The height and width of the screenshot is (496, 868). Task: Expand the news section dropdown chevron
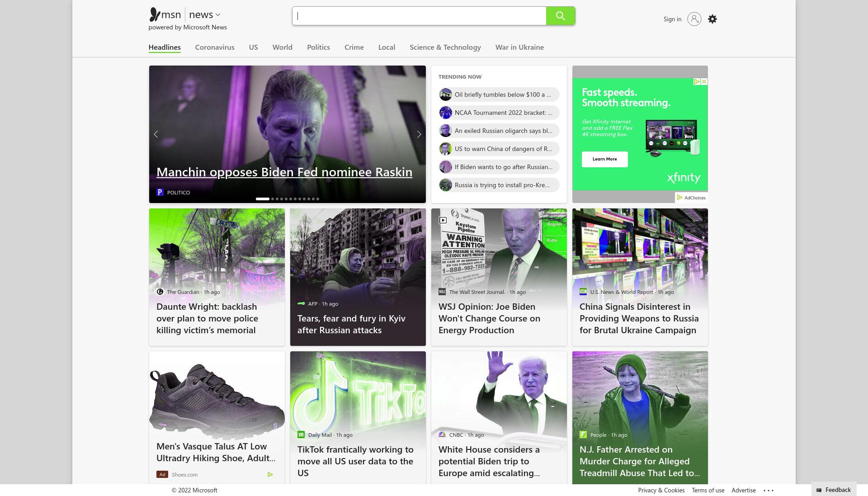(x=218, y=15)
